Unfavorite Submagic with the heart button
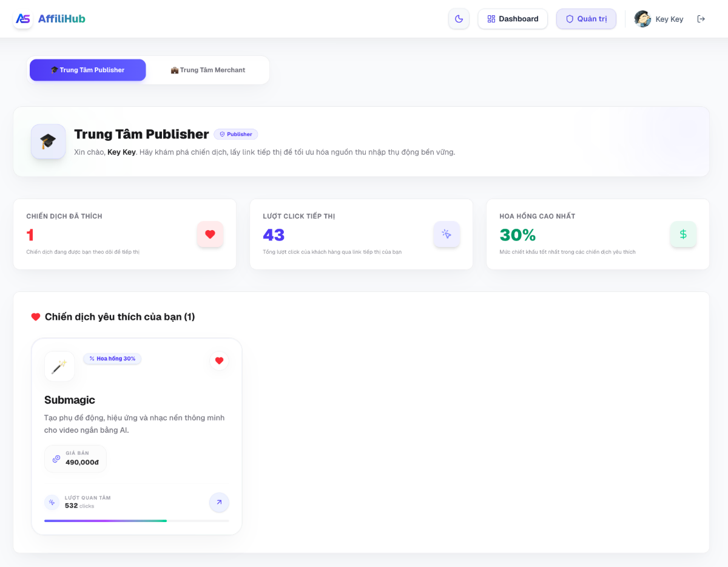This screenshot has height=567, width=728. pos(219,361)
